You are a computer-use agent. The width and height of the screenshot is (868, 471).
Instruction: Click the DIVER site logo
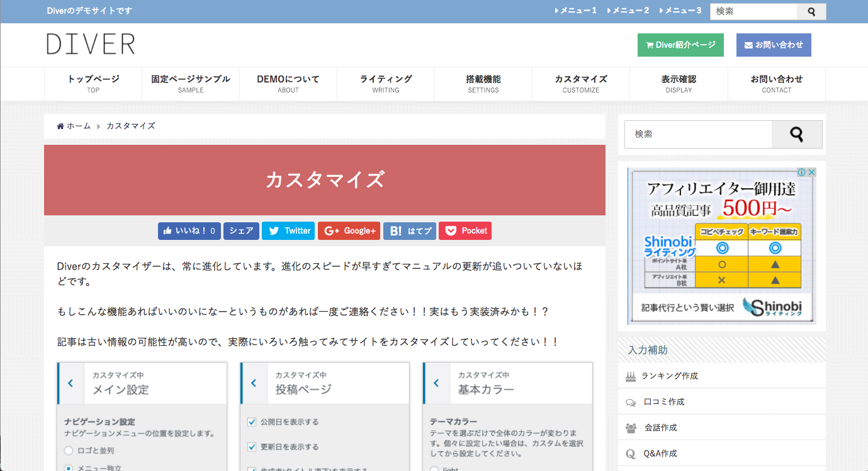tap(91, 44)
